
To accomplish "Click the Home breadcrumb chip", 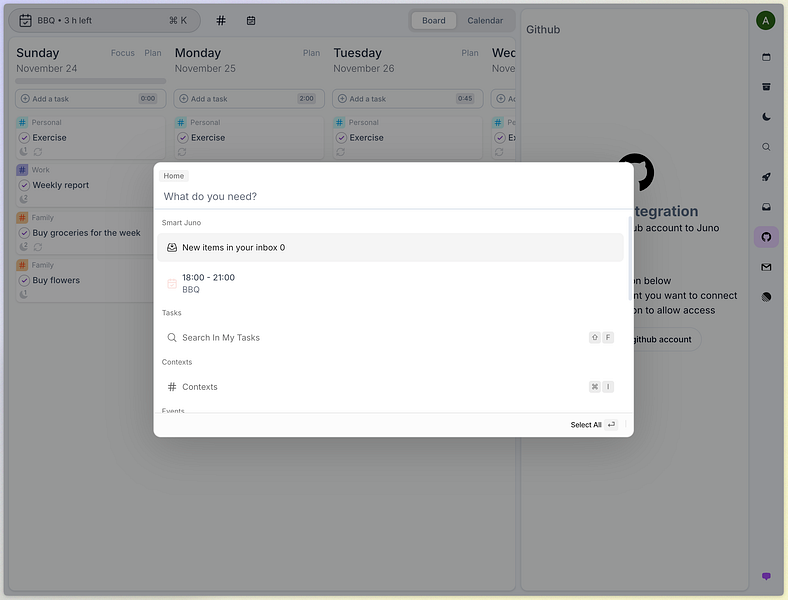I will (x=173, y=176).
